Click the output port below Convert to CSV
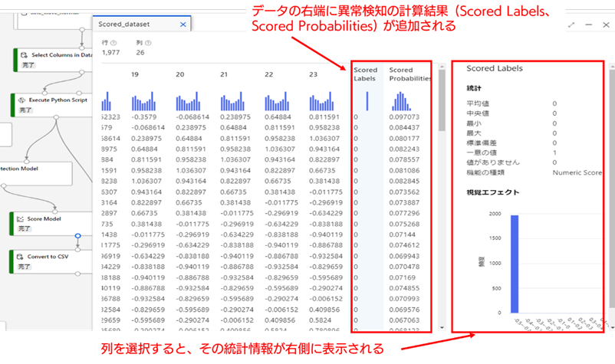 point(77,274)
